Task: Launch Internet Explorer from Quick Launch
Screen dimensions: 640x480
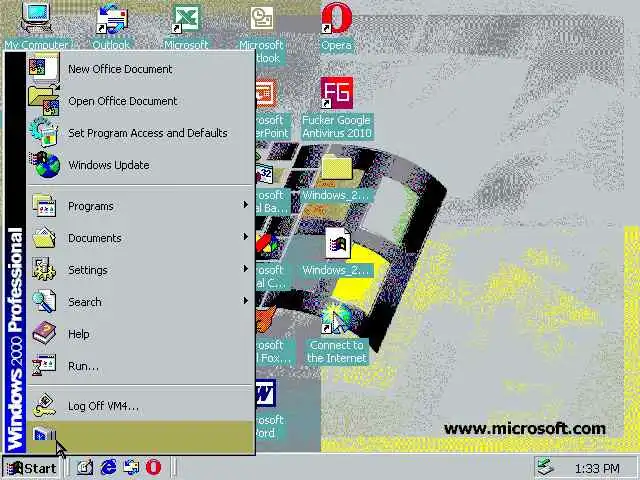Action: [108, 467]
